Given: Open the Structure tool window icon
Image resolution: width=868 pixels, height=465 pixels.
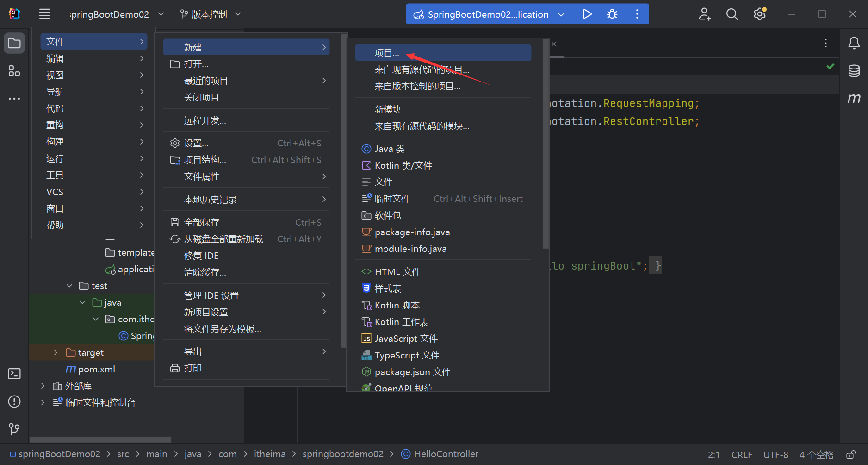Looking at the screenshot, I should click(14, 71).
